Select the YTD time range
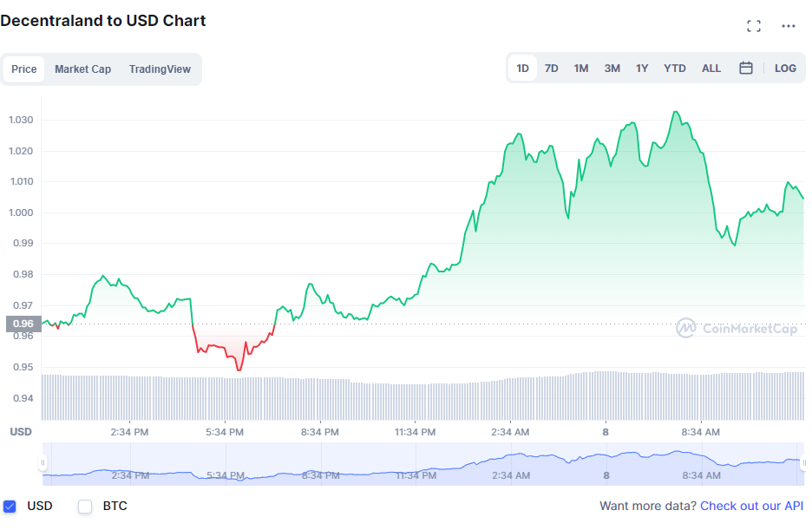The width and height of the screenshot is (812, 530). [x=675, y=69]
